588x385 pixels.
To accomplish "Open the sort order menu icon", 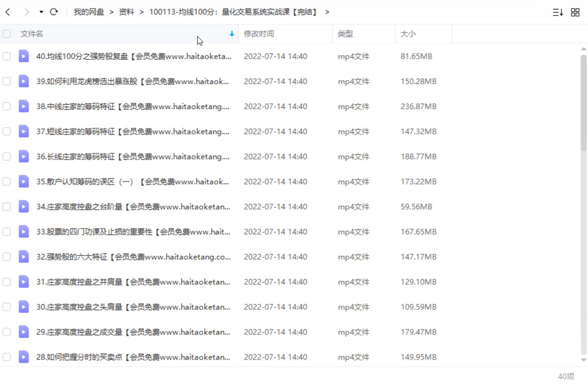I will tap(557, 13).
